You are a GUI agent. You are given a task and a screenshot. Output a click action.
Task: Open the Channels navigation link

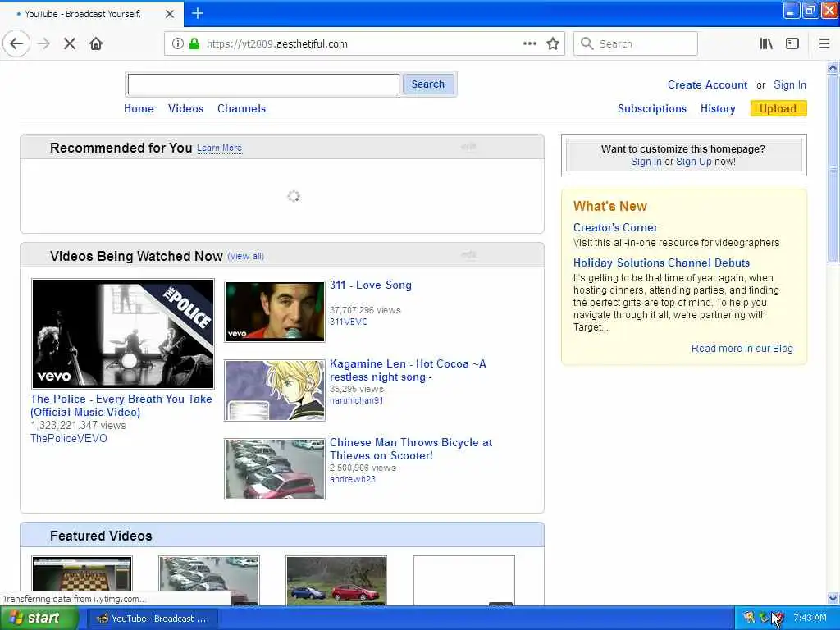point(242,109)
